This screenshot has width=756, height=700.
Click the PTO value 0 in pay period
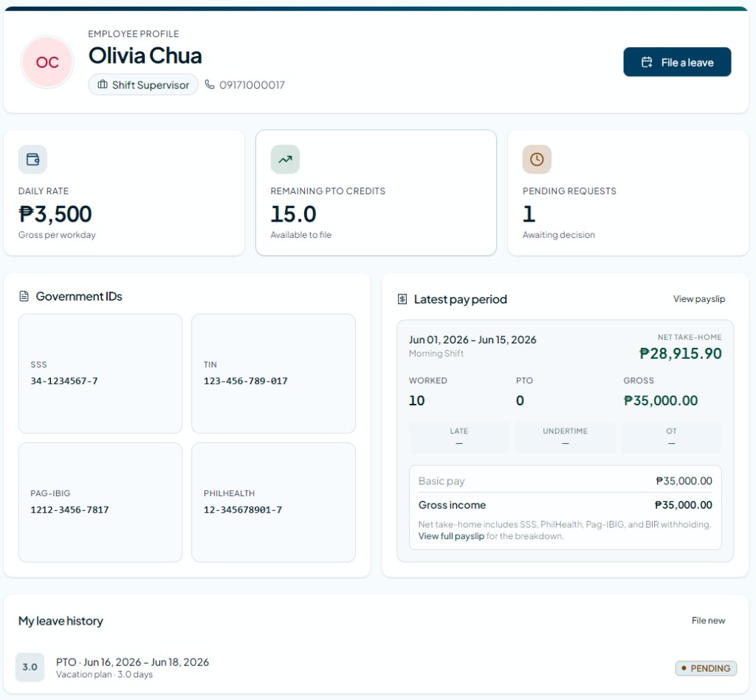tap(520, 401)
